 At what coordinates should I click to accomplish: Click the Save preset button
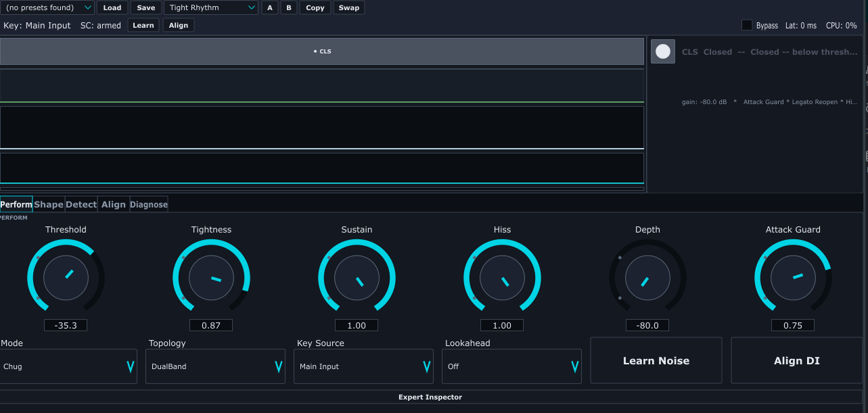click(146, 7)
